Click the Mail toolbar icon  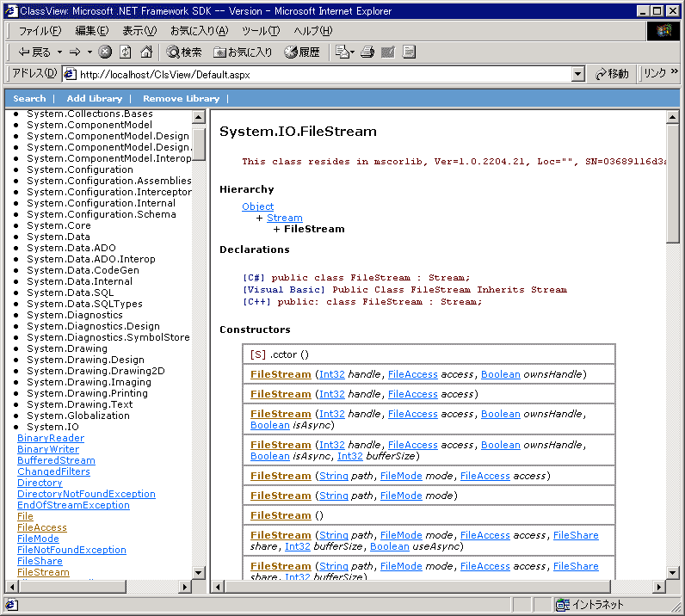[x=342, y=52]
